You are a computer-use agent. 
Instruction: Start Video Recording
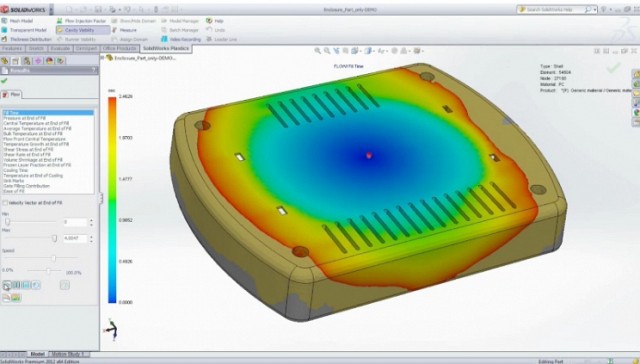click(181, 39)
